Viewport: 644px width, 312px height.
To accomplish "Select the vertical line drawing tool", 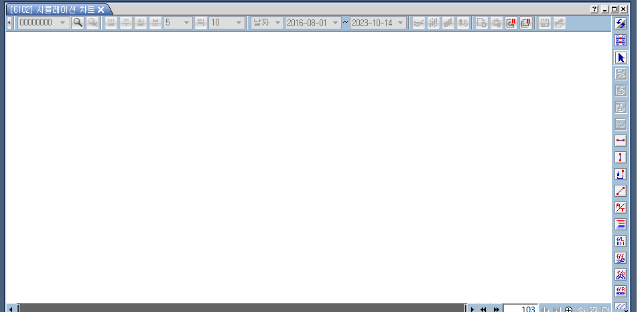I will [x=621, y=157].
